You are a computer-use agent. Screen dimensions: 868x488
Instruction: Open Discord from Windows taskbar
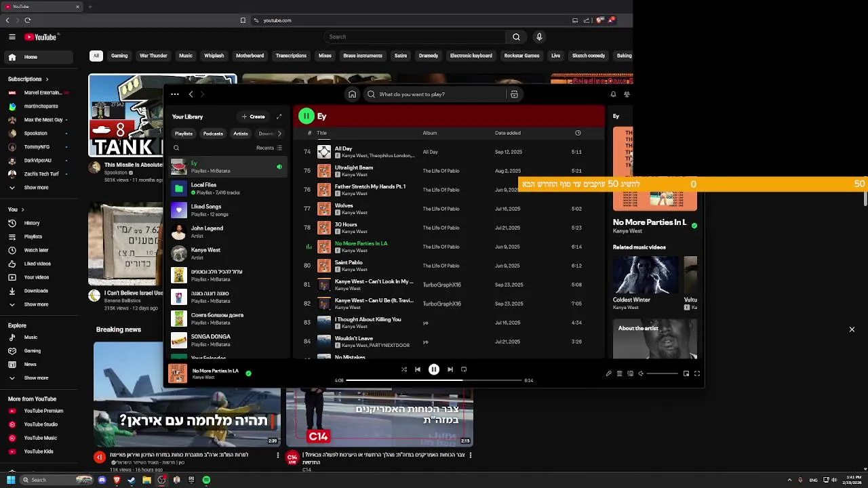(102, 480)
